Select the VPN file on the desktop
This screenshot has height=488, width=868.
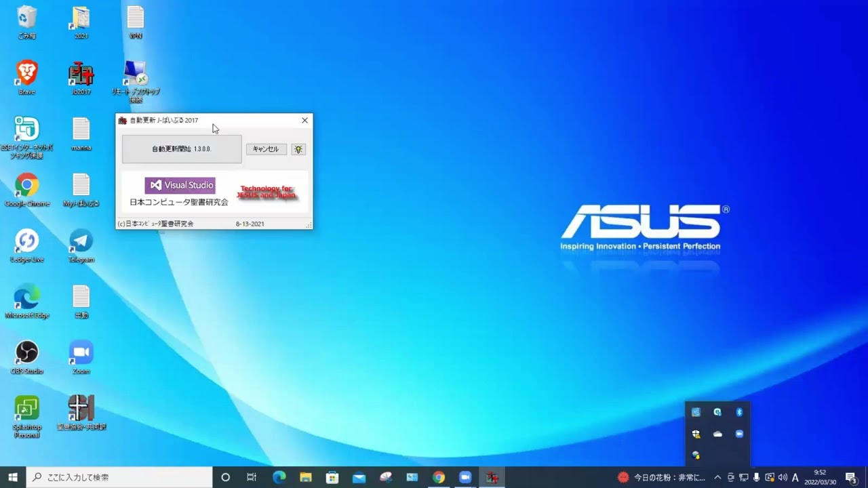[136, 22]
